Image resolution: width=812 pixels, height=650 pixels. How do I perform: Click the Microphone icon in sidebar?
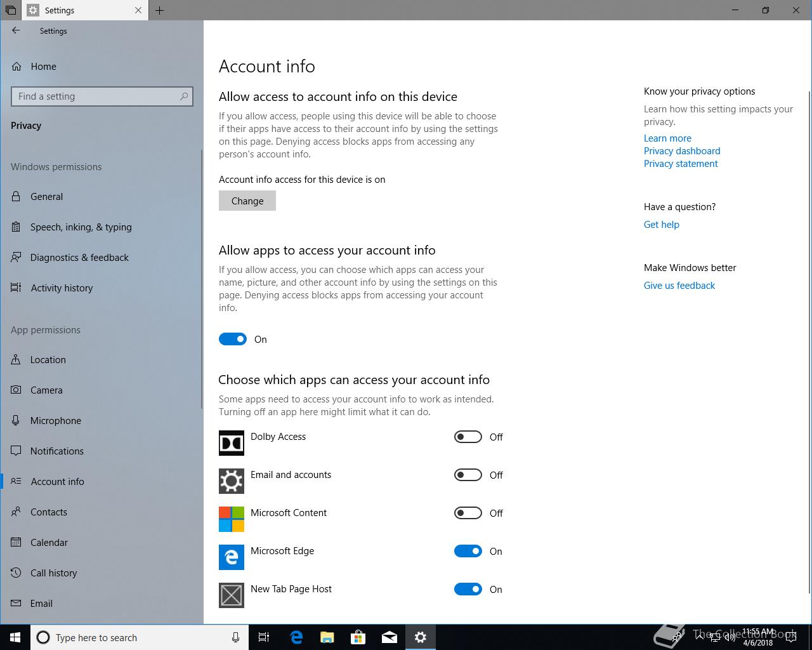point(16,421)
